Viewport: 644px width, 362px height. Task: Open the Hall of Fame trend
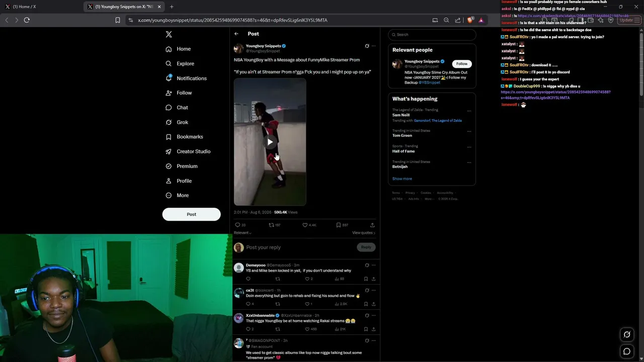click(x=404, y=151)
